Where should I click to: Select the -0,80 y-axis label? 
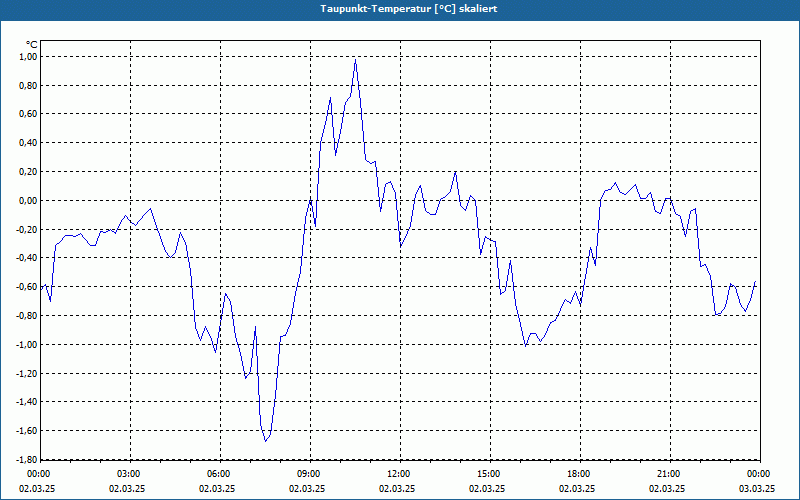tap(28, 315)
